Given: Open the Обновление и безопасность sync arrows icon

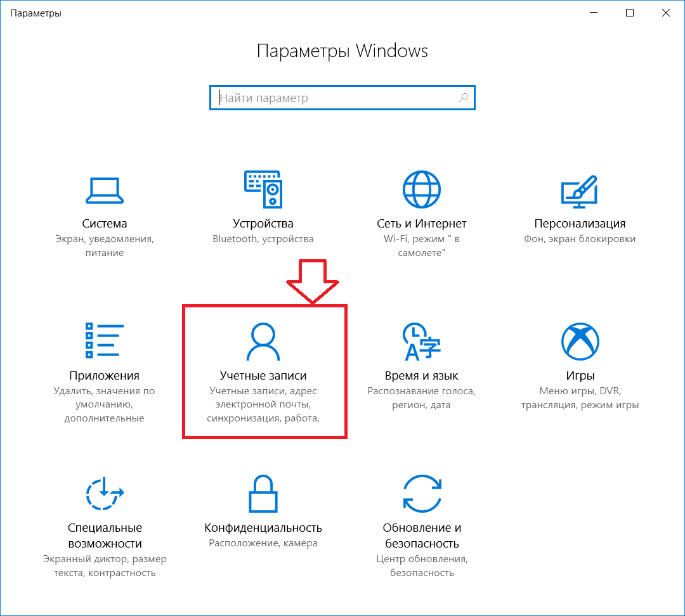Looking at the screenshot, I should (422, 493).
